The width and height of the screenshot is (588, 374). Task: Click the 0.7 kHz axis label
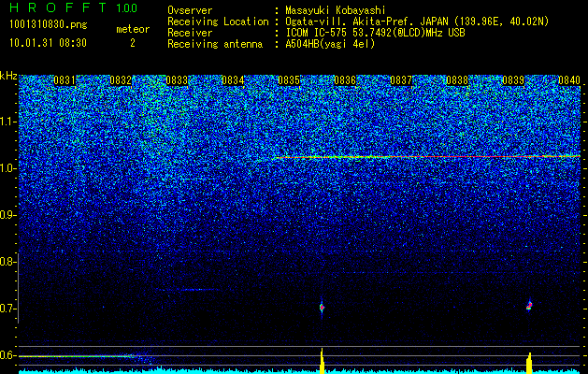7,309
